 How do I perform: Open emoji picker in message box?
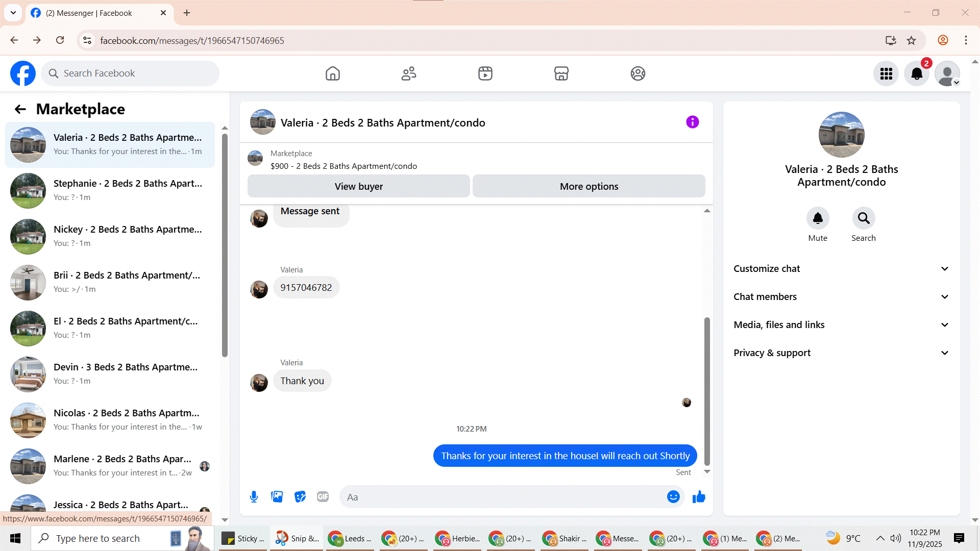(673, 497)
